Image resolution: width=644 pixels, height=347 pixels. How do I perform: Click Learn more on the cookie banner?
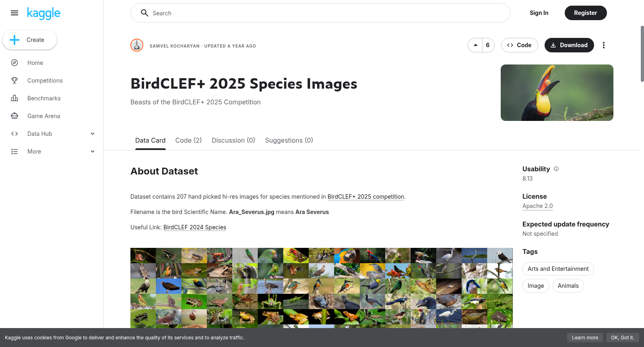click(x=585, y=338)
